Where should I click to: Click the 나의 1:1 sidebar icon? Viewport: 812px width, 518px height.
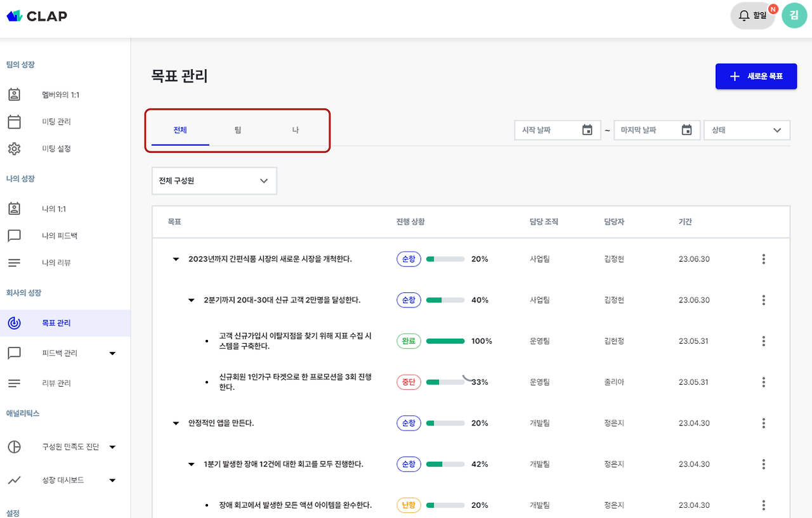pos(14,209)
